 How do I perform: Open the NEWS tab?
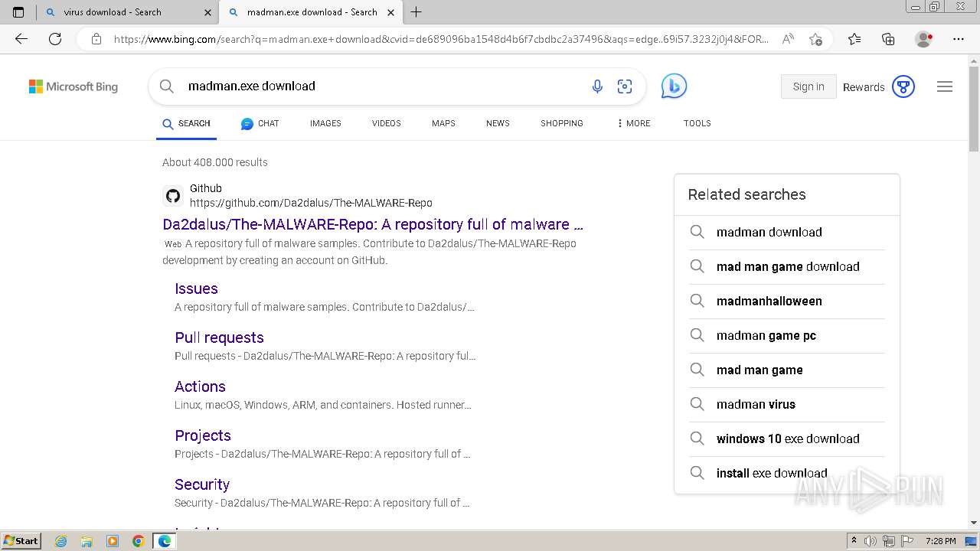(498, 123)
